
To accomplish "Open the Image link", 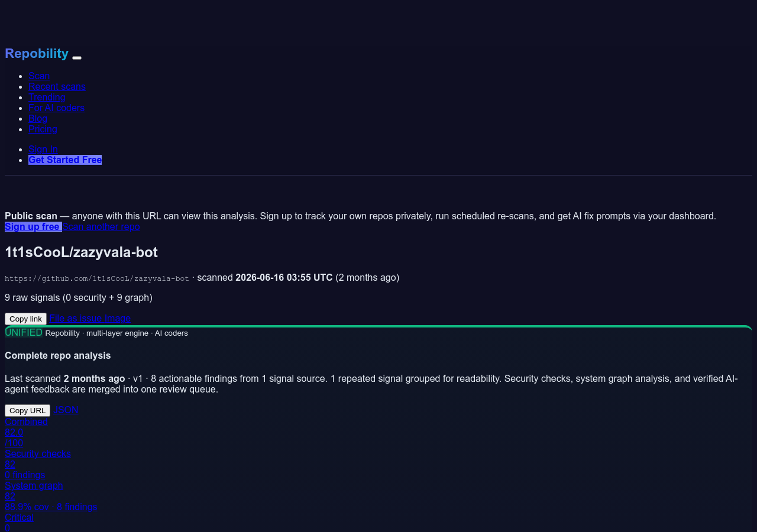I will (118, 318).
